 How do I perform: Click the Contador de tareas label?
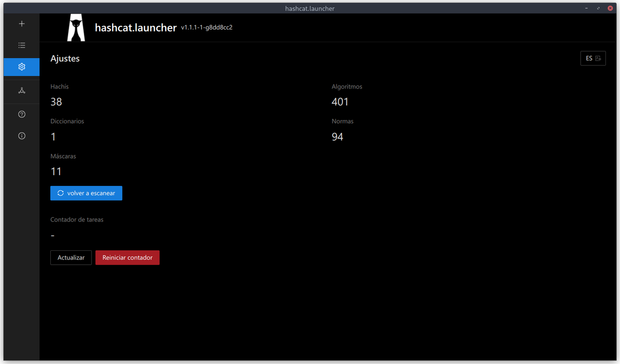click(x=77, y=219)
